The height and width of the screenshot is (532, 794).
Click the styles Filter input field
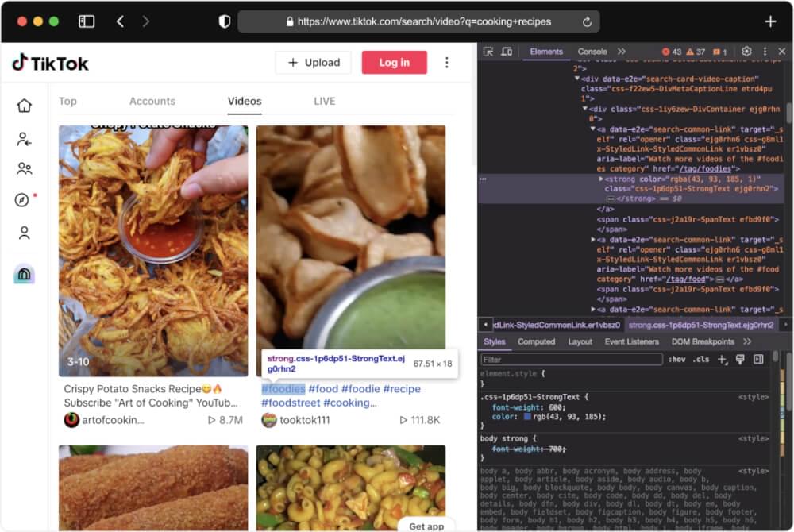coord(572,360)
